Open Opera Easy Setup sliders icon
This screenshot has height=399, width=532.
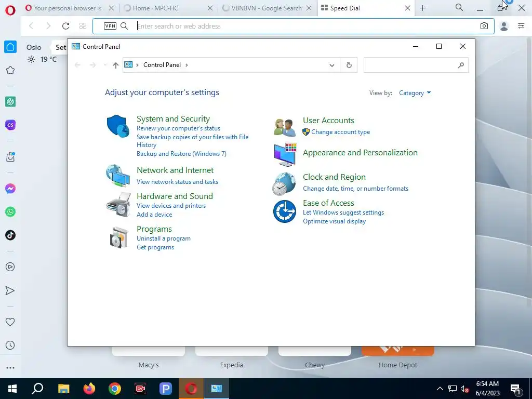coord(521,26)
